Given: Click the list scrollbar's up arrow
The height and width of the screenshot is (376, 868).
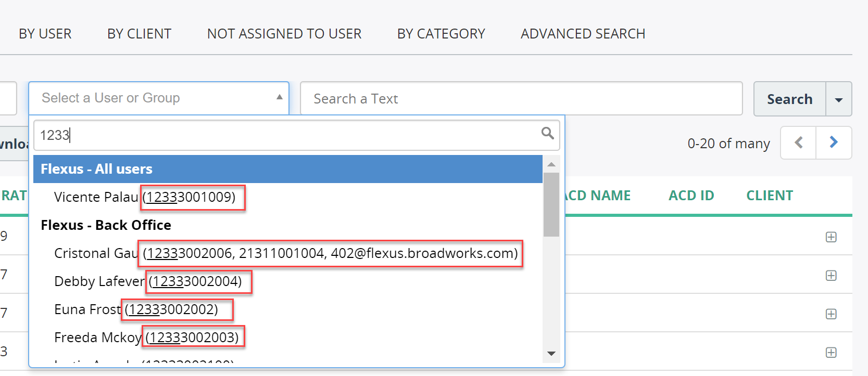Looking at the screenshot, I should point(551,164).
